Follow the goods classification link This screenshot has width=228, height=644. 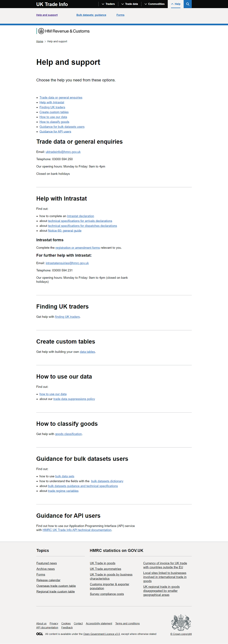pos(68,434)
